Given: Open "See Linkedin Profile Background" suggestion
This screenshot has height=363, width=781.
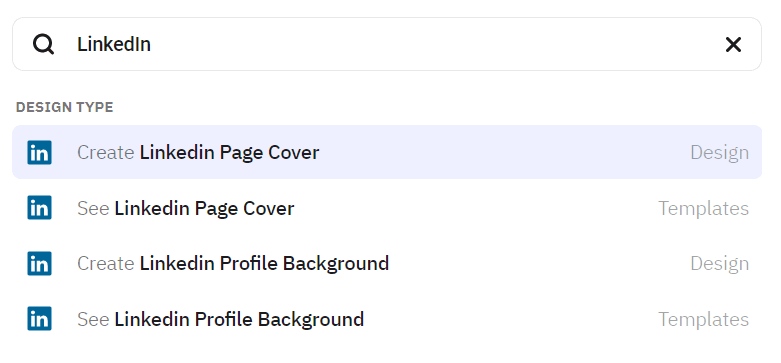Looking at the screenshot, I should coord(387,319).
